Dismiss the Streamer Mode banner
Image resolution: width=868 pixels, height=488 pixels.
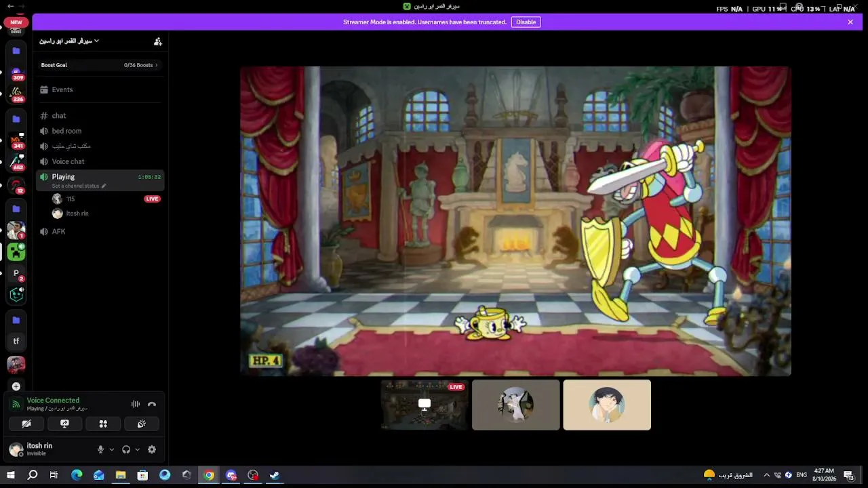point(850,22)
